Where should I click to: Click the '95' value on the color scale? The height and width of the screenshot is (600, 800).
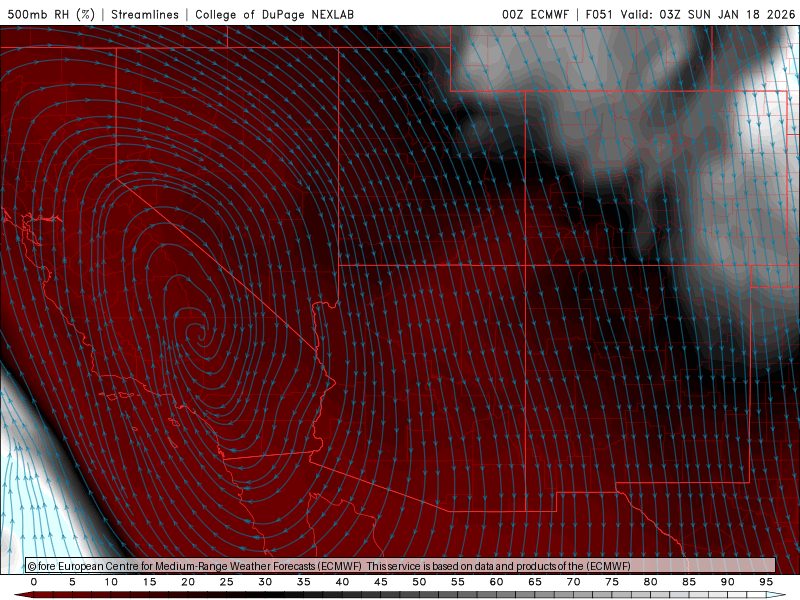click(766, 582)
